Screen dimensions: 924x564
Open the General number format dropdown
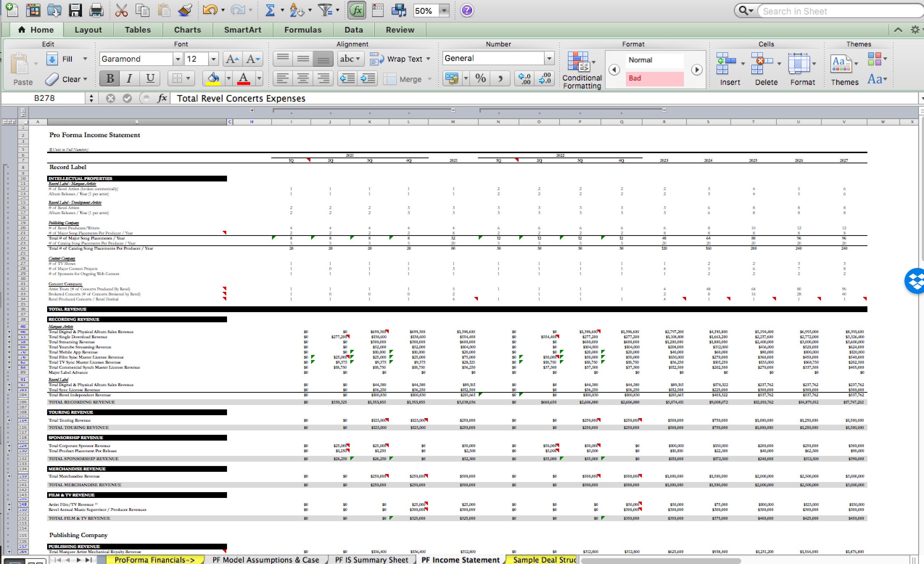(x=549, y=58)
